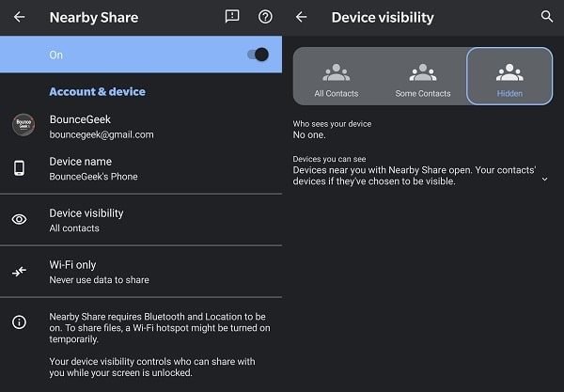
Task: Select the Hidden visibility option
Action: click(x=509, y=76)
